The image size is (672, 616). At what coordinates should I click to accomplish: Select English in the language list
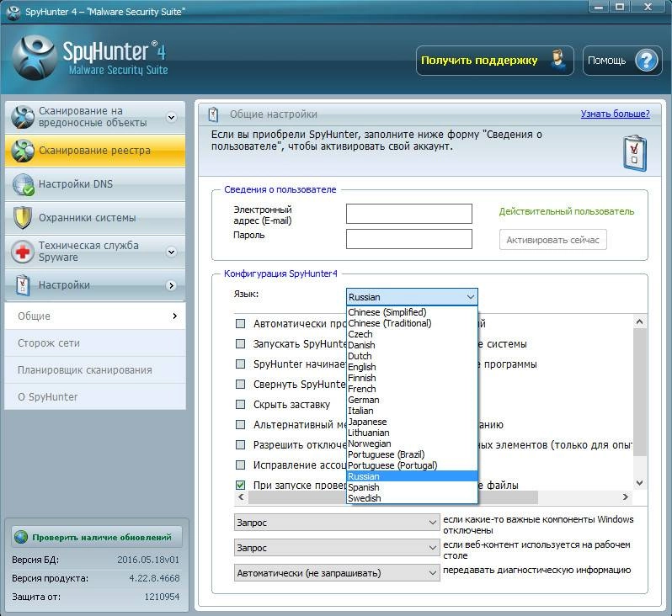click(412, 367)
